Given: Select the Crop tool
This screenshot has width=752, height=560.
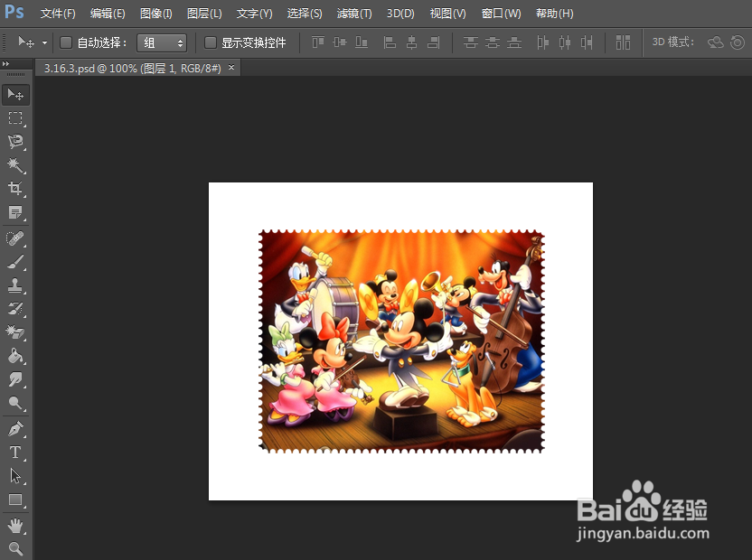Looking at the screenshot, I should tap(16, 189).
